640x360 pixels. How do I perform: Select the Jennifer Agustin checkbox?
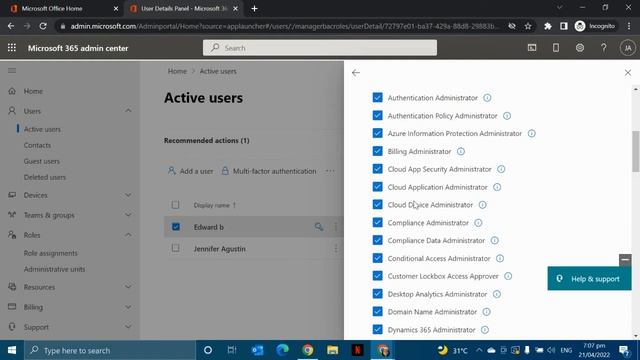[x=176, y=248]
